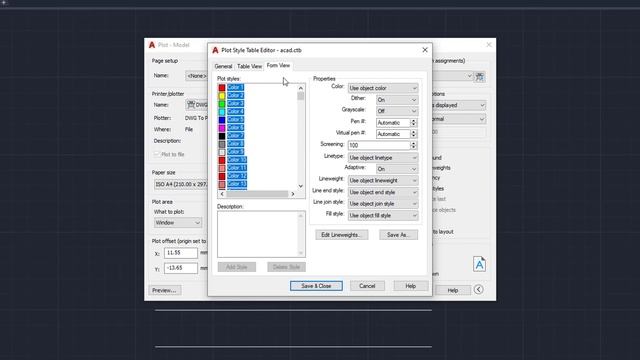
Task: Select Color 11 plot style
Action: pyautogui.click(x=237, y=168)
